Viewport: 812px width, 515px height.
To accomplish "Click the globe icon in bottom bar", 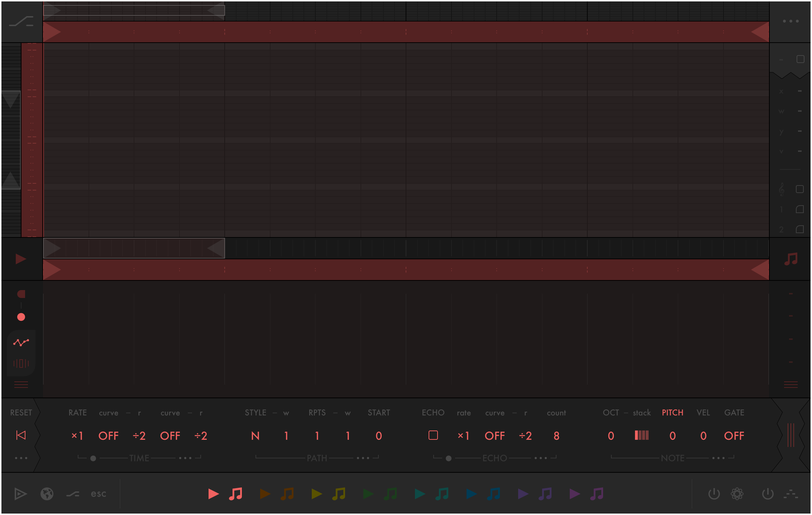I will [47, 494].
